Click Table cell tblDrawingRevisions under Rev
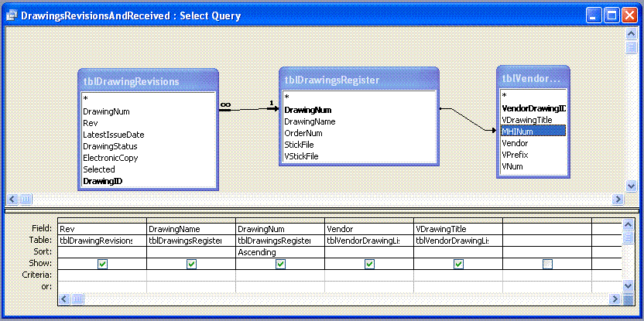644x321 pixels. coord(102,240)
